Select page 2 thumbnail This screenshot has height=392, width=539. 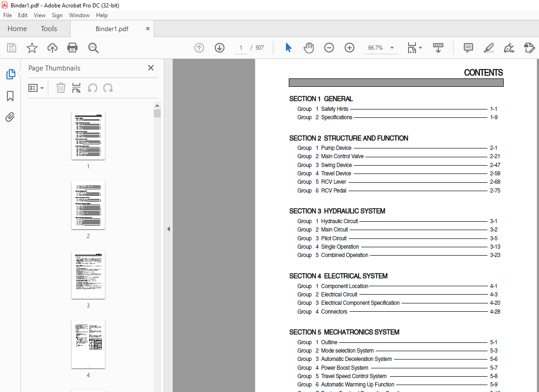[x=88, y=206]
